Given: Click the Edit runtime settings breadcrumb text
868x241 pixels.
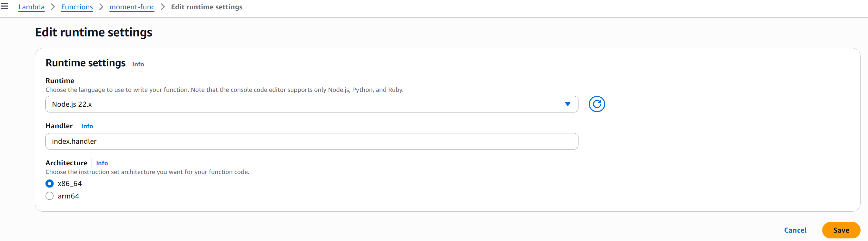Looking at the screenshot, I should tap(207, 7).
